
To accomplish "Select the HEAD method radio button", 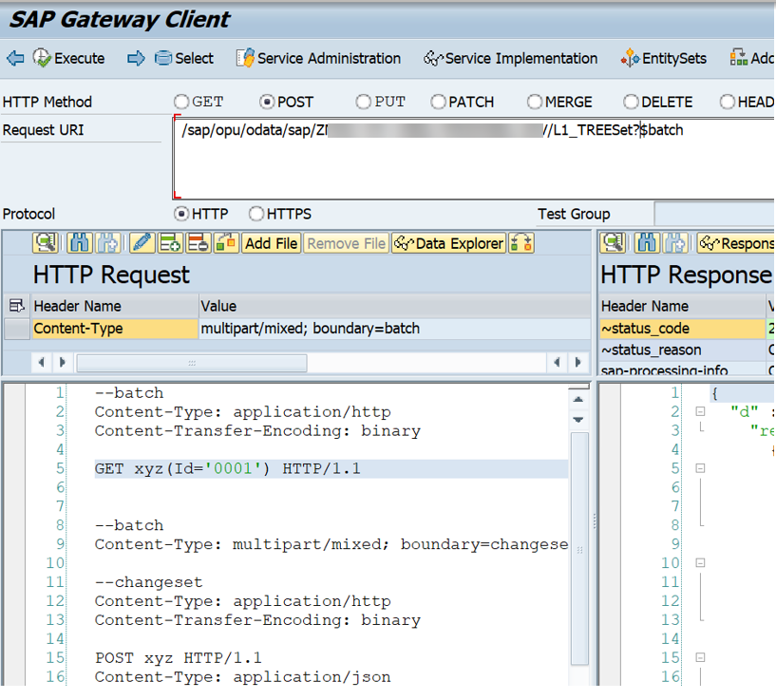I will click(727, 102).
